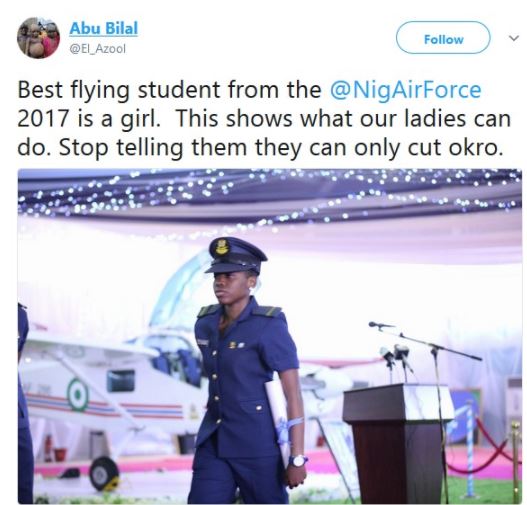Open the @NigAirForce mention link
Screen dimensions: 527x505
point(405,90)
